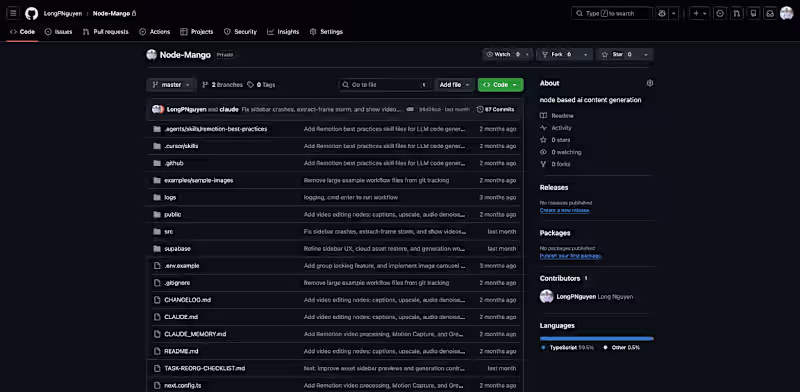Viewport: 800px width, 392px height.
Task: Open the notifications inbox icon
Action: click(770, 13)
